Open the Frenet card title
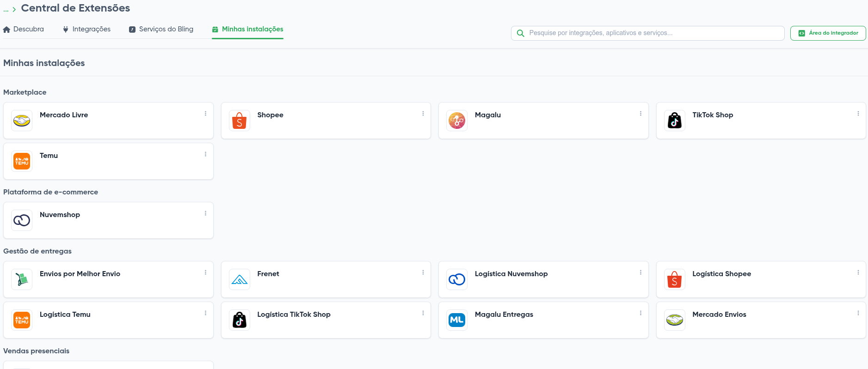The width and height of the screenshot is (868, 369). tap(268, 274)
